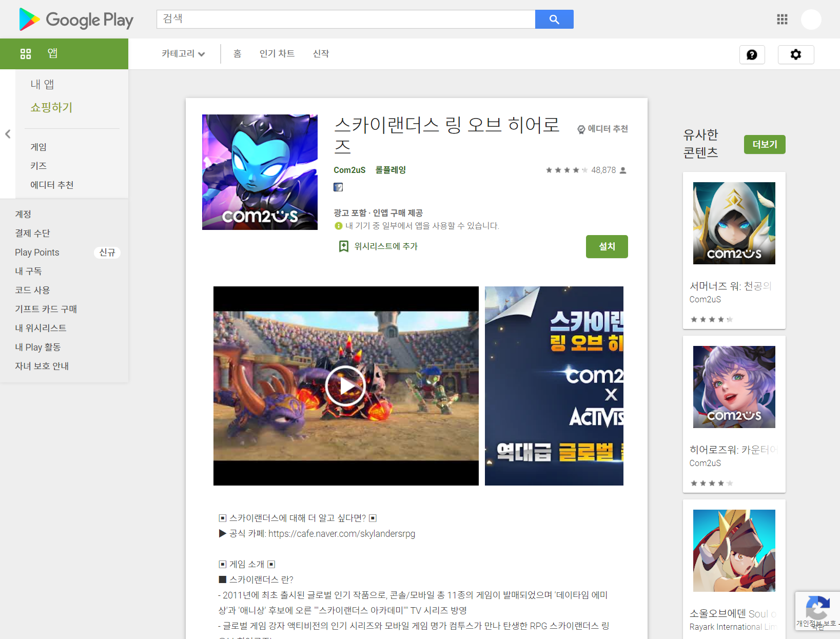Screen dimensions: 840x639
Task: Open the account profile avatar
Action: pos(811,20)
